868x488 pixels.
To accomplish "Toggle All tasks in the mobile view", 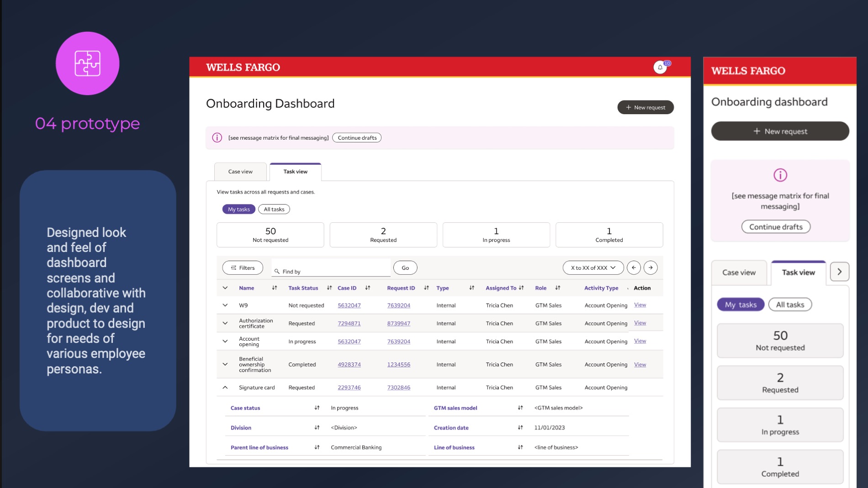I will pyautogui.click(x=790, y=304).
